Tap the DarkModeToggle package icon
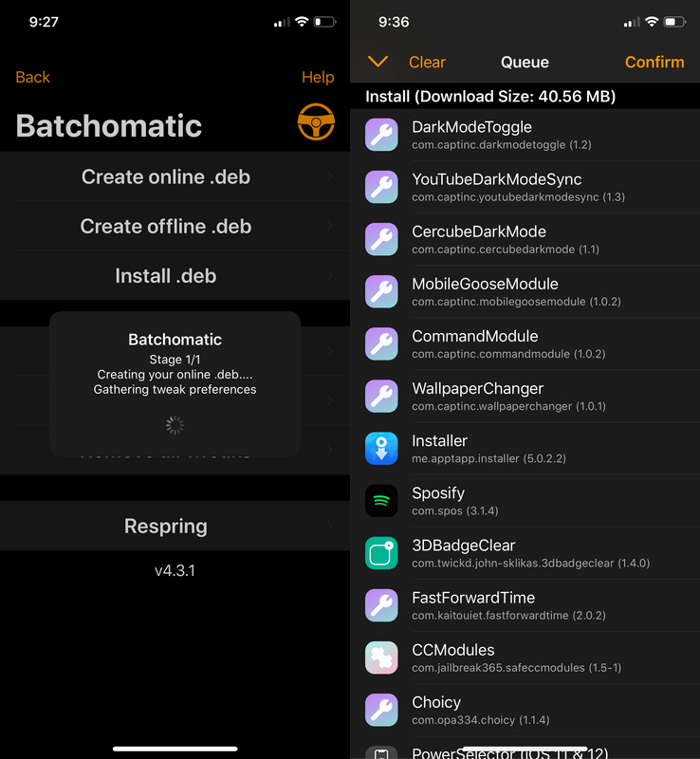This screenshot has width=700, height=759. point(381,135)
